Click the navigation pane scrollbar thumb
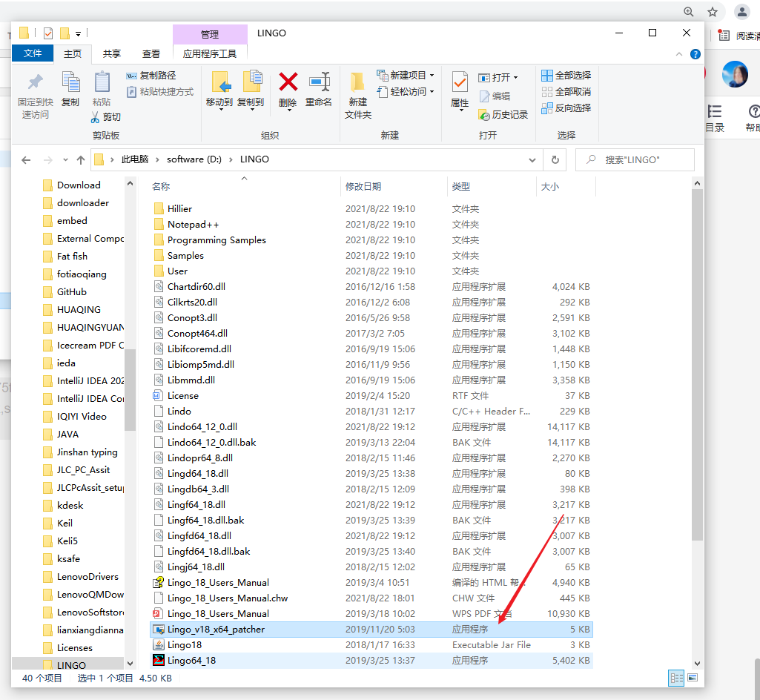Viewport: 760px width, 700px height. click(130, 390)
